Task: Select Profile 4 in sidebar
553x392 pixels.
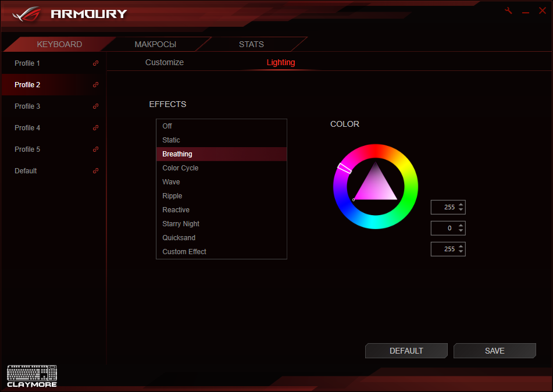Action: coord(53,128)
